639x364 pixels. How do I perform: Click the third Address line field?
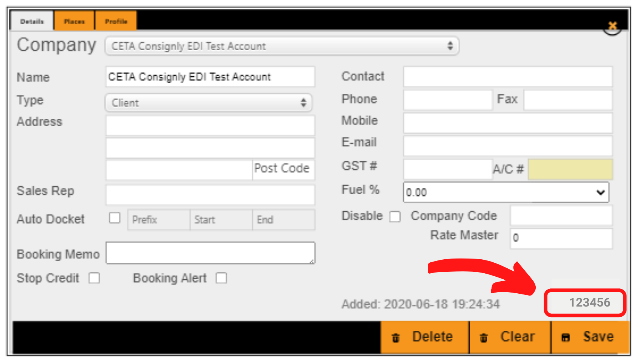tap(179, 170)
